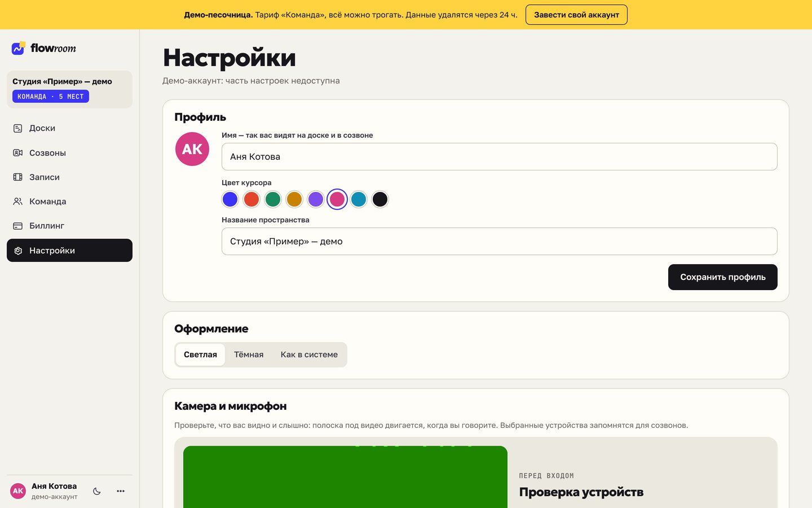
Task: Click the Профиль heading
Action: [x=200, y=117]
